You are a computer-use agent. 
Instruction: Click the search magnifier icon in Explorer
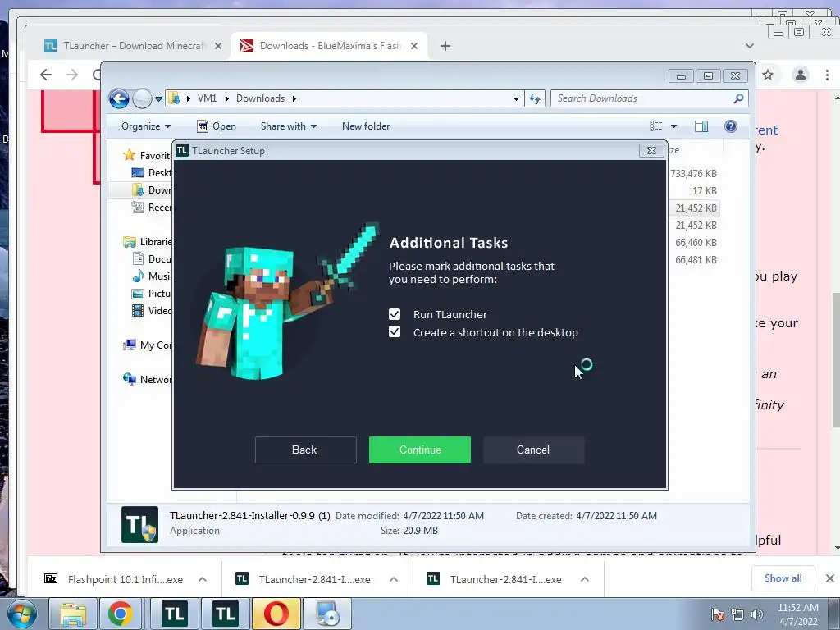point(738,98)
